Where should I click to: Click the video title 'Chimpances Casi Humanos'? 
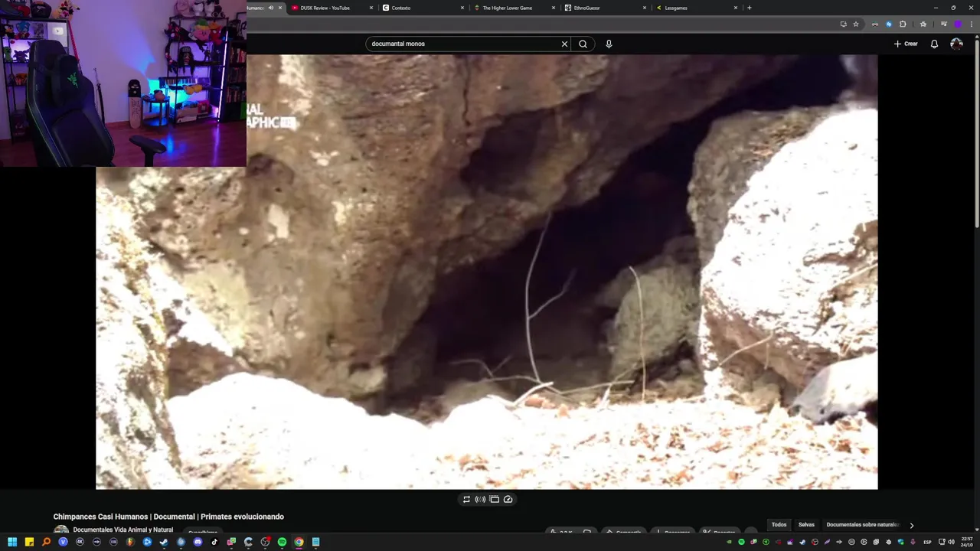pyautogui.click(x=168, y=517)
